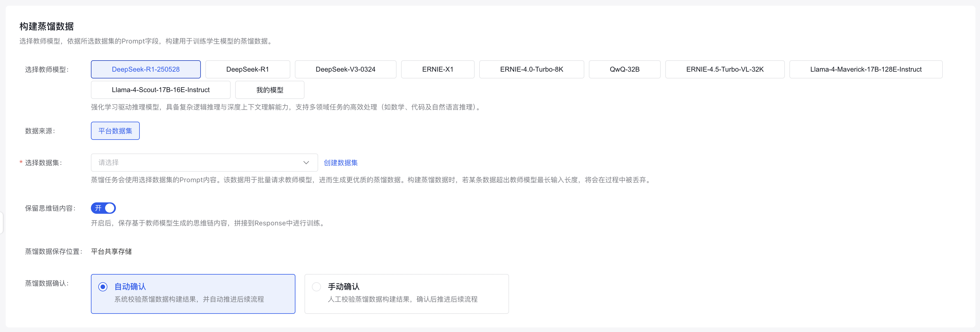Image resolution: width=980 pixels, height=332 pixels.
Task: Select Llama-4-Maverick-17B-128E-Instruct model
Action: (866, 69)
